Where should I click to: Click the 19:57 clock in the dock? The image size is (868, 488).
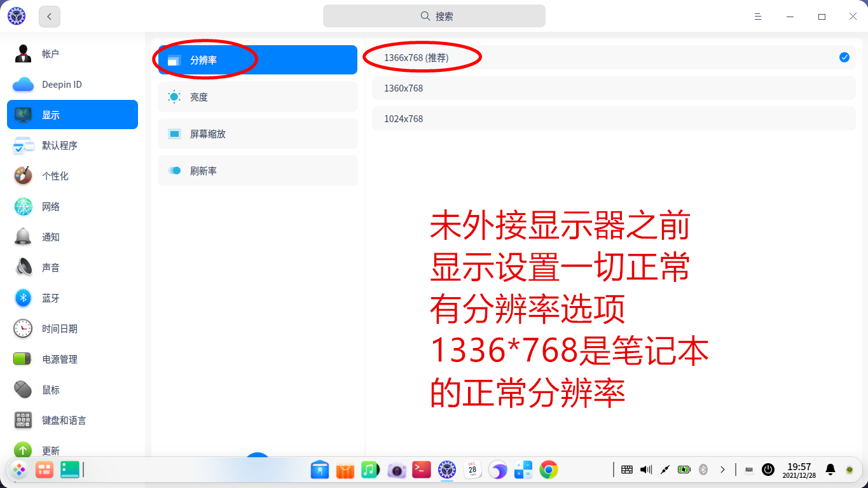799,470
